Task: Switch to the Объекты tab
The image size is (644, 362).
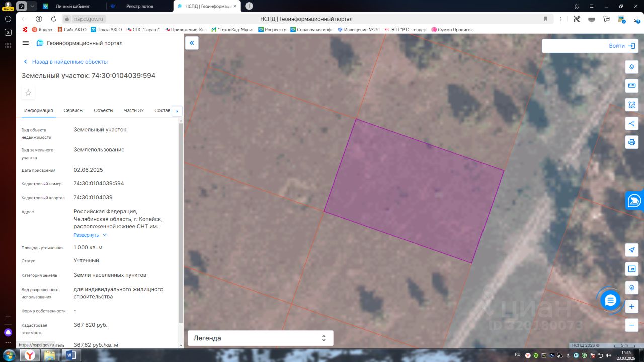Action: click(x=103, y=111)
